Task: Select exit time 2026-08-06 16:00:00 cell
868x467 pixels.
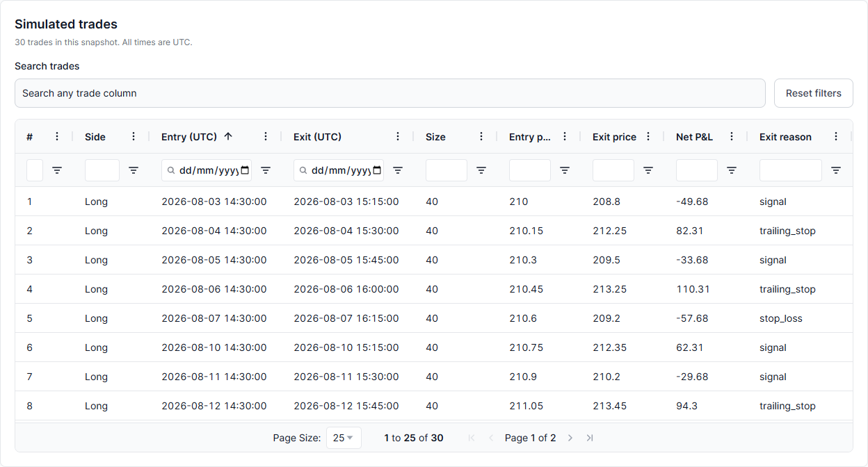Action: [x=348, y=289]
